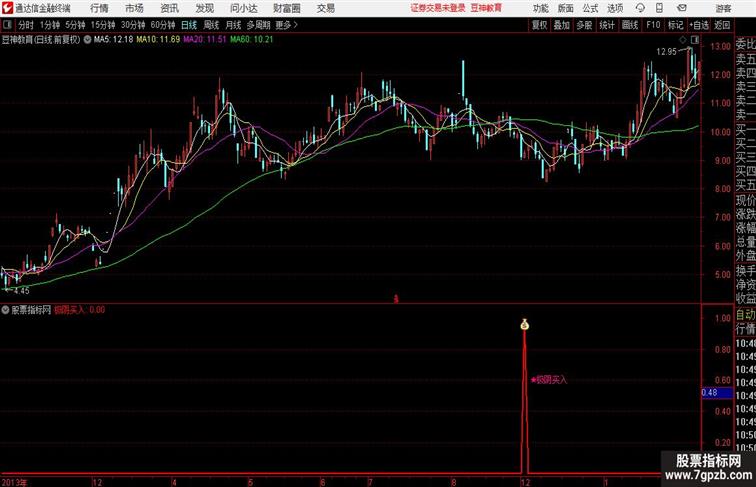Click the diamond icon above the chart
The image size is (756, 487).
click(x=683, y=40)
